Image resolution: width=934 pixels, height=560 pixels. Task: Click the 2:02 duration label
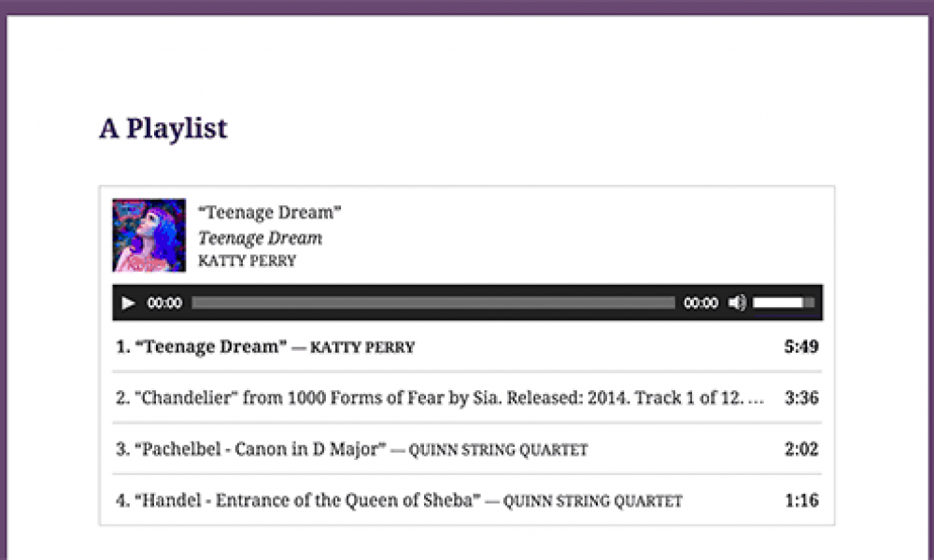[x=801, y=449]
